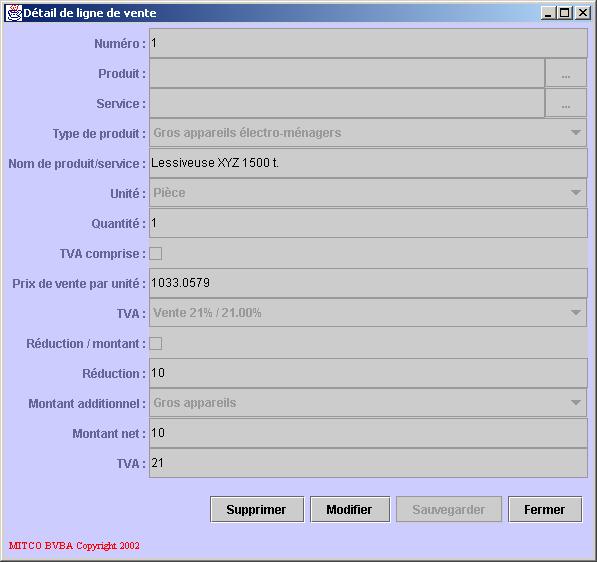Click the Java app icon in title bar
This screenshot has width=597, height=562.
(x=14, y=13)
